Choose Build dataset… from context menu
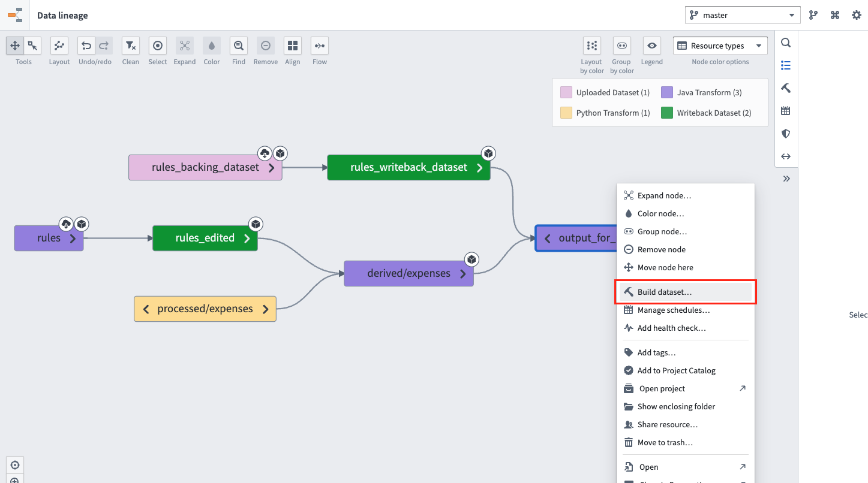Image resolution: width=868 pixels, height=483 pixels. [x=686, y=292]
